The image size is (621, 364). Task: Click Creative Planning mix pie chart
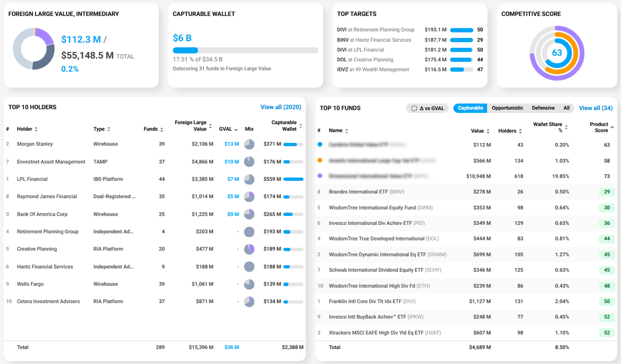[x=249, y=249]
